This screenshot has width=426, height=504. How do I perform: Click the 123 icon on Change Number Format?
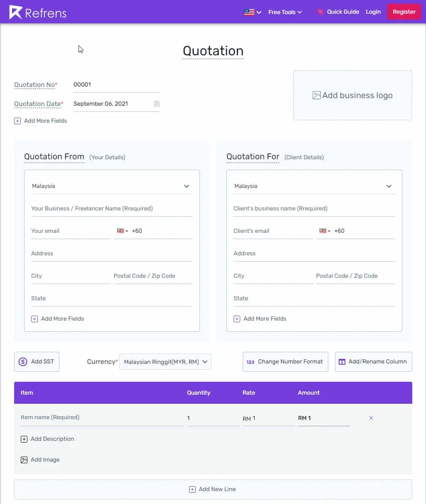250,362
